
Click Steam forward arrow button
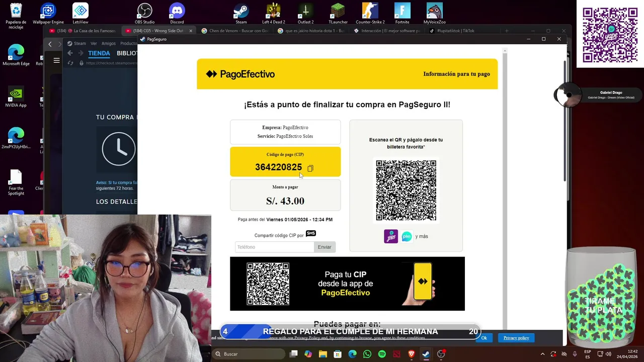click(x=80, y=53)
